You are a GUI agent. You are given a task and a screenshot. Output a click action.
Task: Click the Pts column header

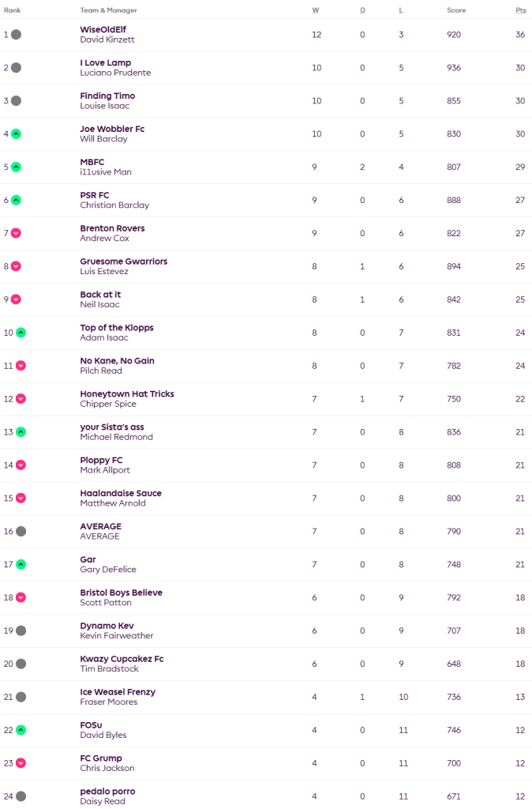point(520,10)
